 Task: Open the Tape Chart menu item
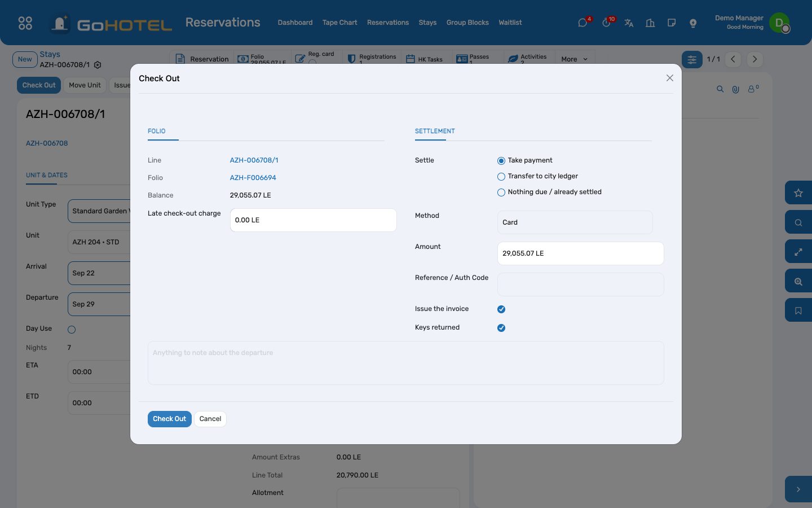339,23
